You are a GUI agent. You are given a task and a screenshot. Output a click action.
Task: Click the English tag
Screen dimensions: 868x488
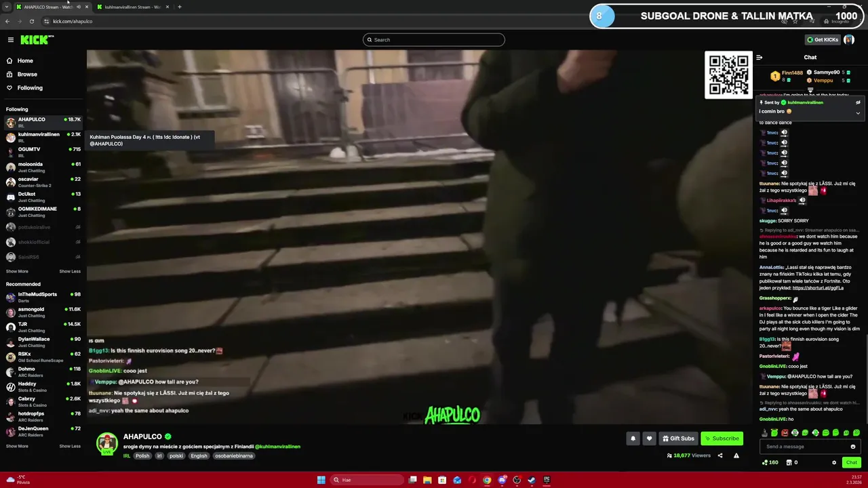(199, 456)
